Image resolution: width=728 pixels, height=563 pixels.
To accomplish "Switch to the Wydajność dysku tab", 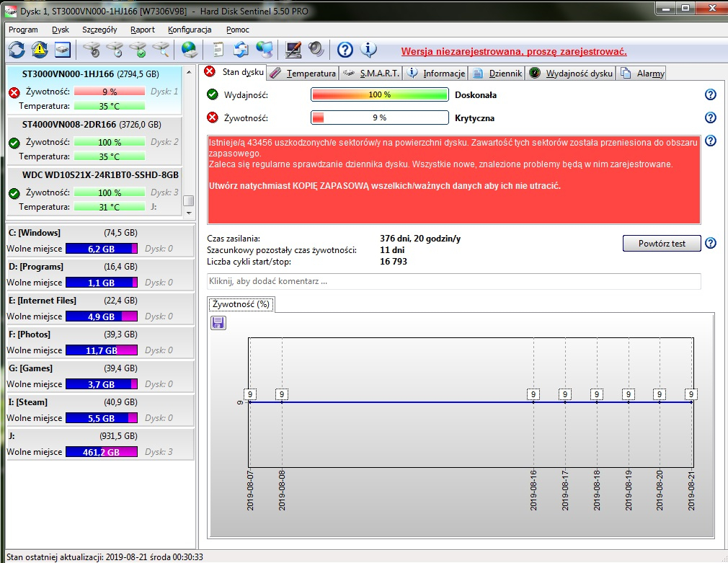I will click(x=571, y=74).
